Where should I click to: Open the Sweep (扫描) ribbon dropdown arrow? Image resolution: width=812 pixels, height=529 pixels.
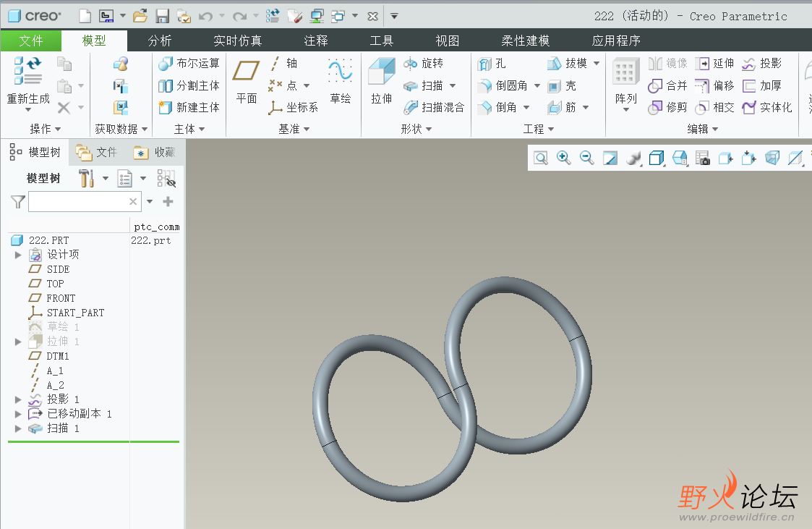pos(453,85)
